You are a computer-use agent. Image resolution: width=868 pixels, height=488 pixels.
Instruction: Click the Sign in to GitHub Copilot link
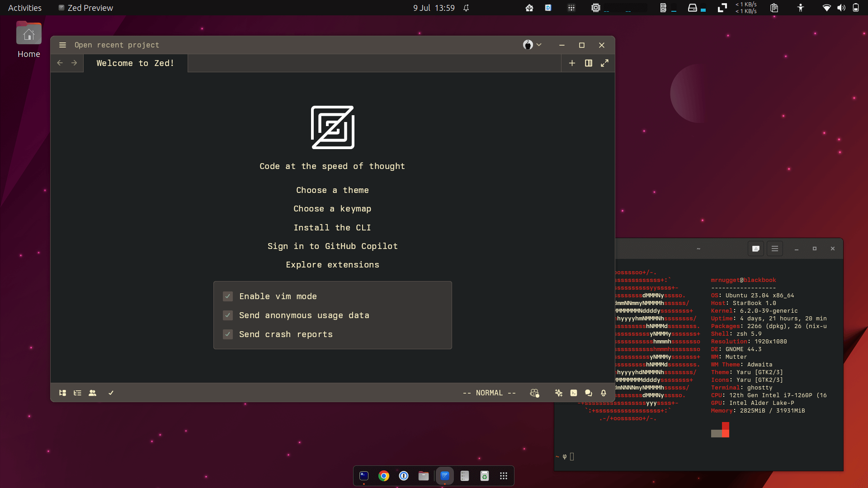[x=333, y=246]
